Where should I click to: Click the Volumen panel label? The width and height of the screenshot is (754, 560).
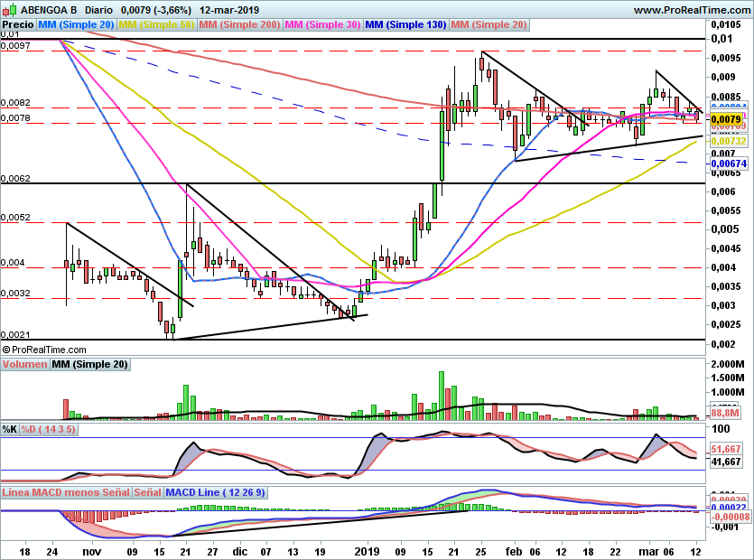(24, 364)
